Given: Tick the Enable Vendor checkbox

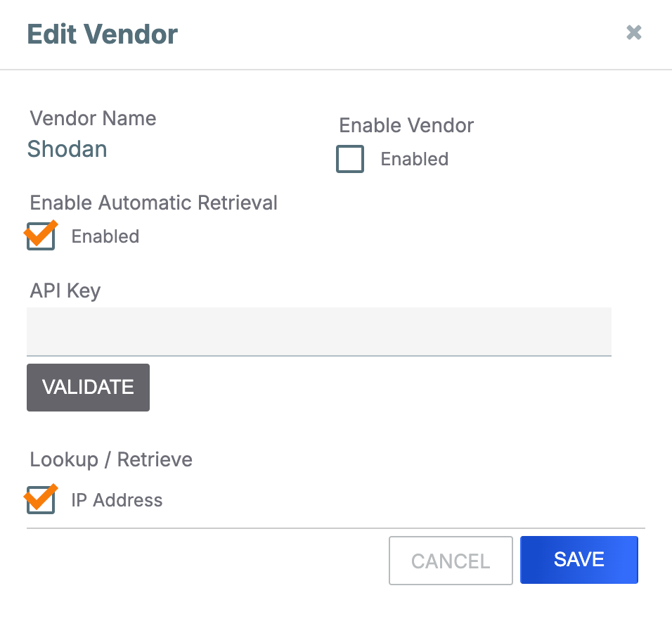Looking at the screenshot, I should tap(350, 159).
